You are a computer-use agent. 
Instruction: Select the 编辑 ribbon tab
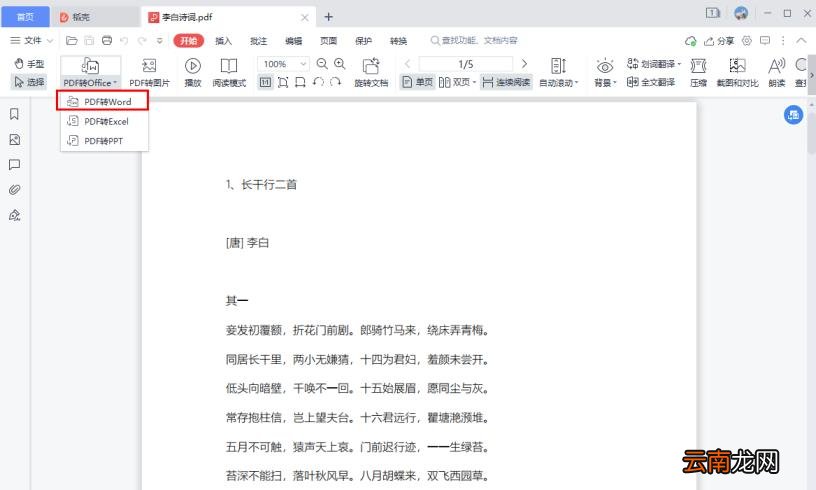(294, 41)
